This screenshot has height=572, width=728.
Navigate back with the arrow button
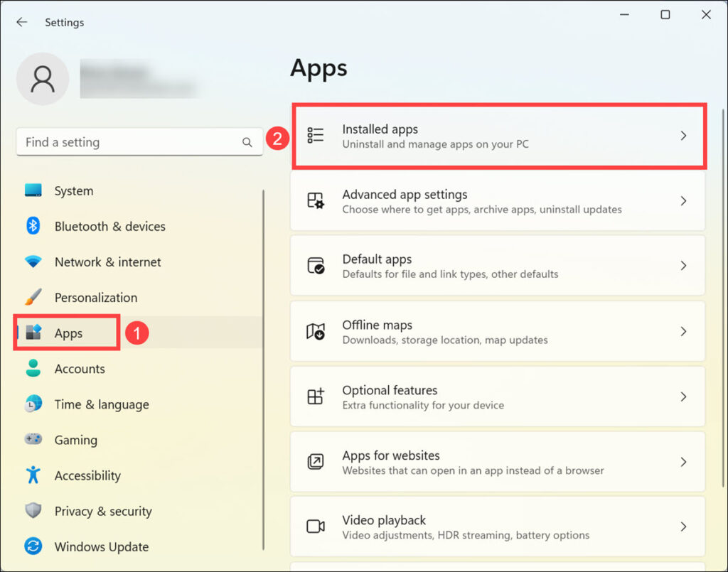click(x=21, y=22)
